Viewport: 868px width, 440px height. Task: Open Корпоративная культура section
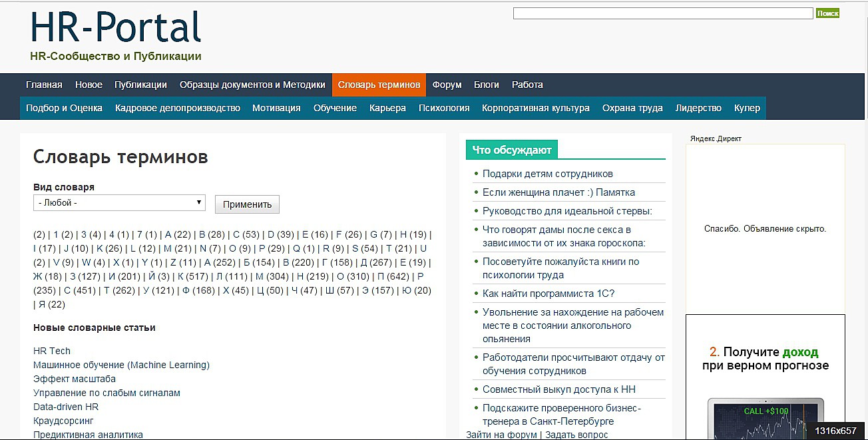[x=536, y=108]
